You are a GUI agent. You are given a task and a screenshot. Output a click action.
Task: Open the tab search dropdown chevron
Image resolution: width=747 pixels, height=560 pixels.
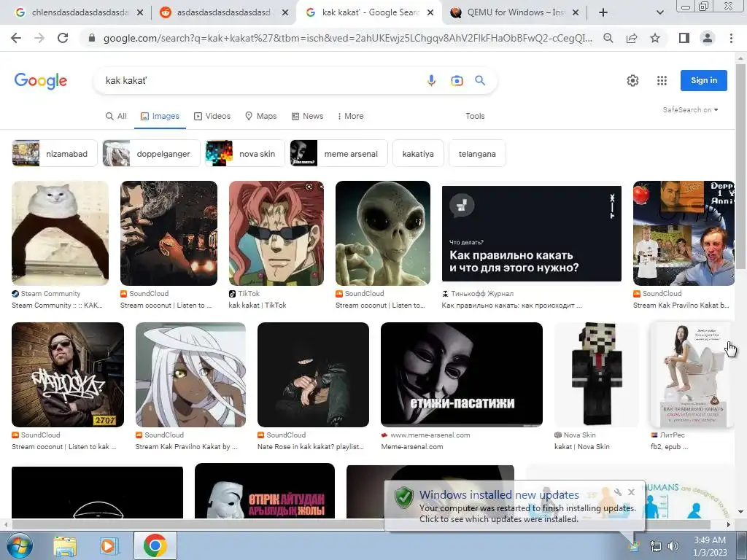pyautogui.click(x=659, y=12)
